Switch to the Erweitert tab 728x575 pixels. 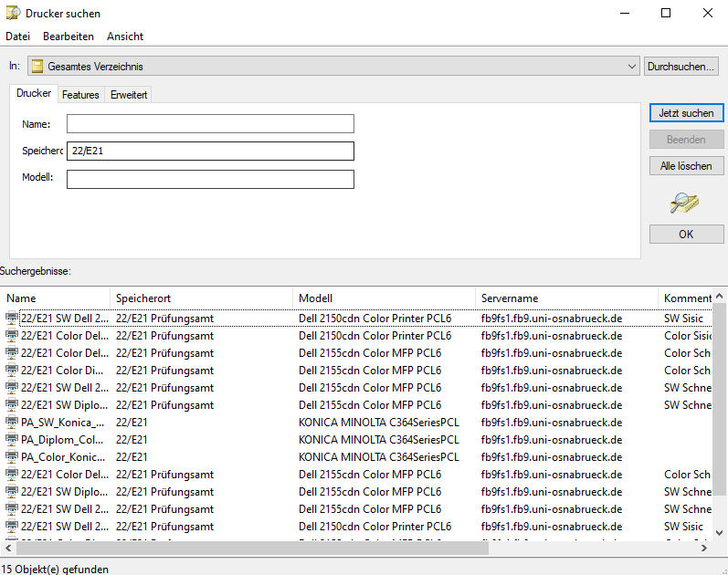coord(129,95)
